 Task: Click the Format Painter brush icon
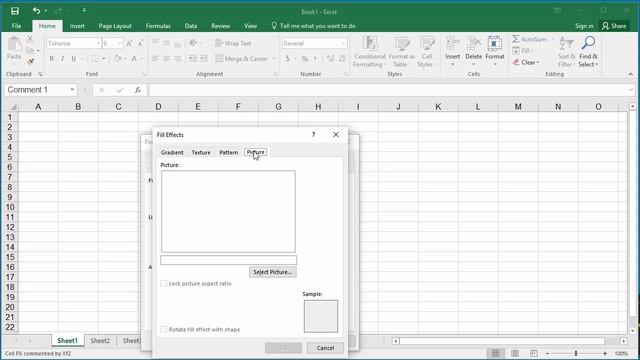(30, 61)
